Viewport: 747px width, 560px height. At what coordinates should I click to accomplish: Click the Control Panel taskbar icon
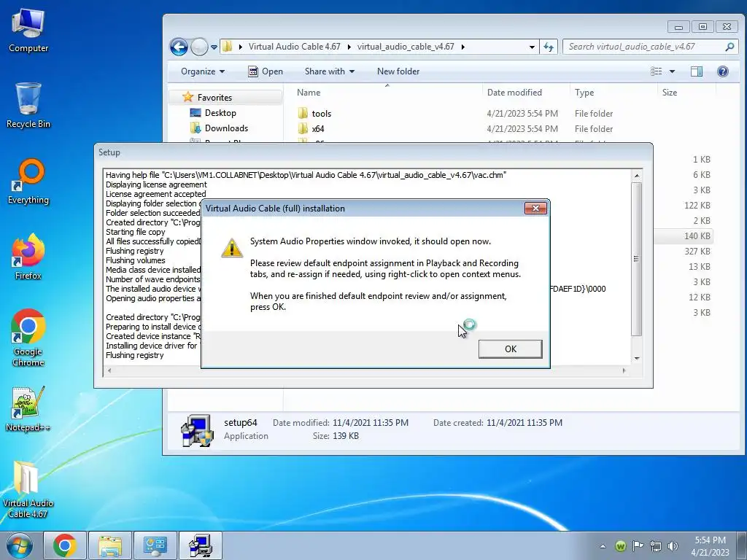tap(155, 545)
